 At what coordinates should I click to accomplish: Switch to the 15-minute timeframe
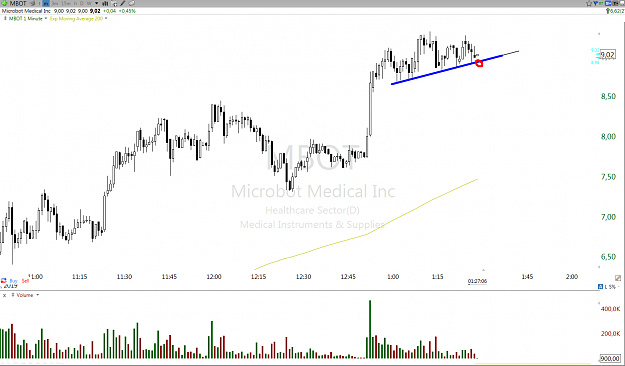point(66,3)
